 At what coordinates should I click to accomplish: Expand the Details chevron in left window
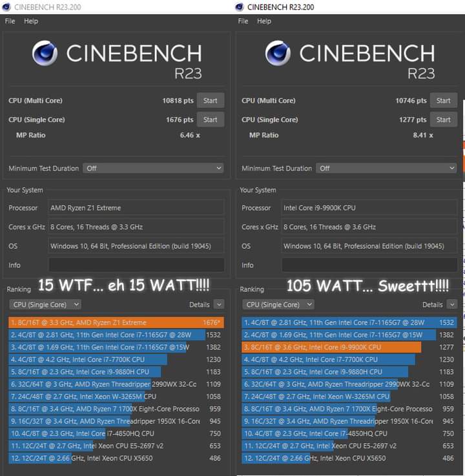(219, 304)
